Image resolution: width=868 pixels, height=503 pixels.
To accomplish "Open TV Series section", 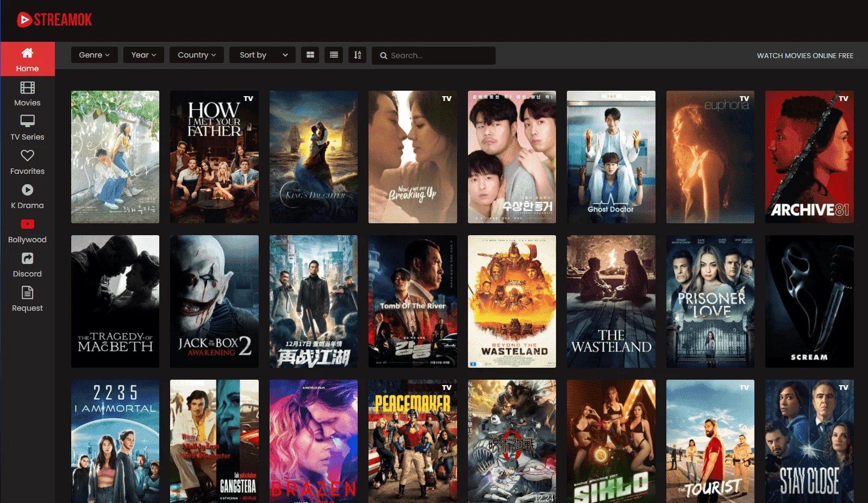I will tap(27, 128).
